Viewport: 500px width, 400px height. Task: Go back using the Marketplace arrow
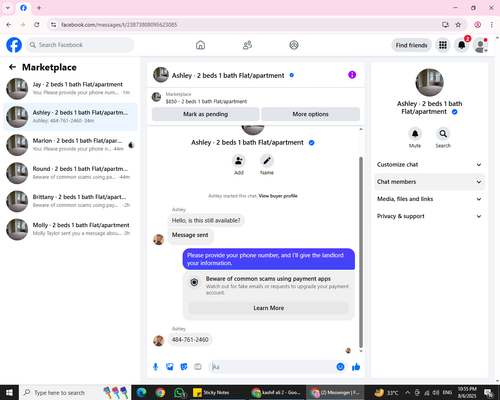pos(12,67)
